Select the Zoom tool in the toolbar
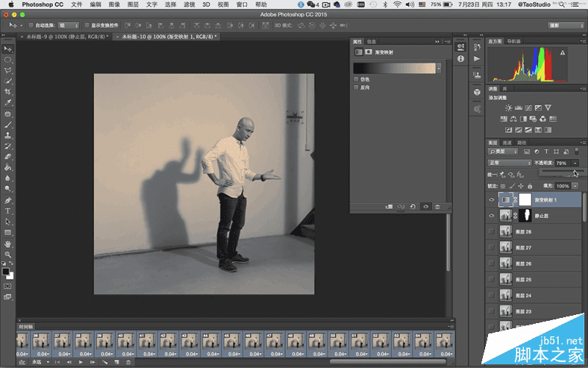 (x=8, y=255)
